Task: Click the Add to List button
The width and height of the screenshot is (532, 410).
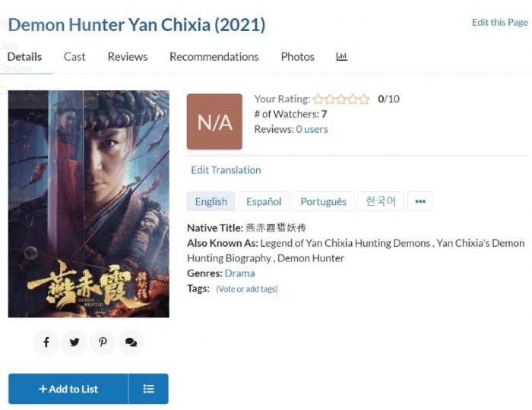Action: click(68, 389)
